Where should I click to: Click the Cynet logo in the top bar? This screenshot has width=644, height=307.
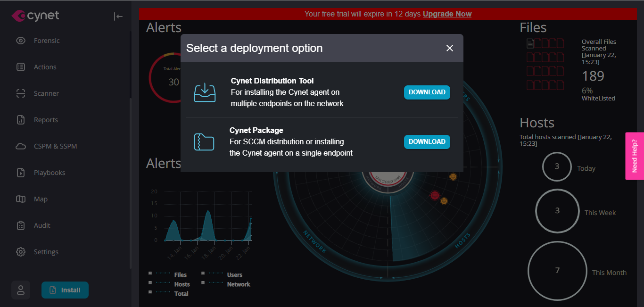click(35, 16)
